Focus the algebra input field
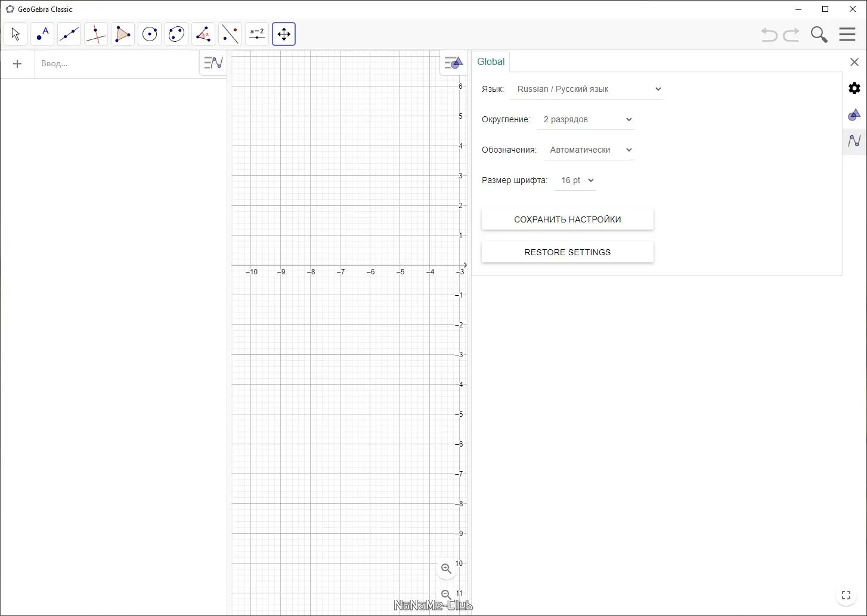Image resolution: width=867 pixels, height=616 pixels. [x=117, y=64]
